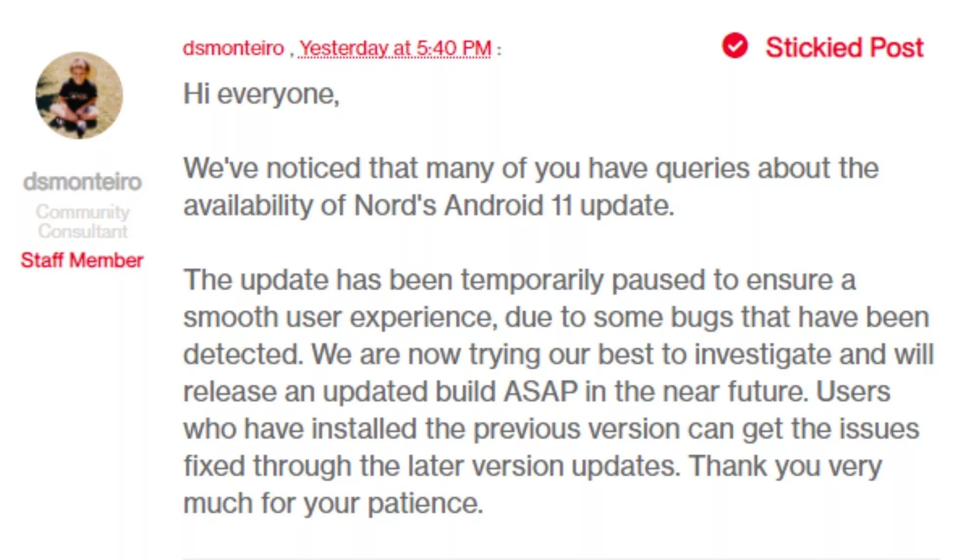Image resolution: width=979 pixels, height=560 pixels.
Task: Click the word ASAP in the post
Action: pos(540,392)
